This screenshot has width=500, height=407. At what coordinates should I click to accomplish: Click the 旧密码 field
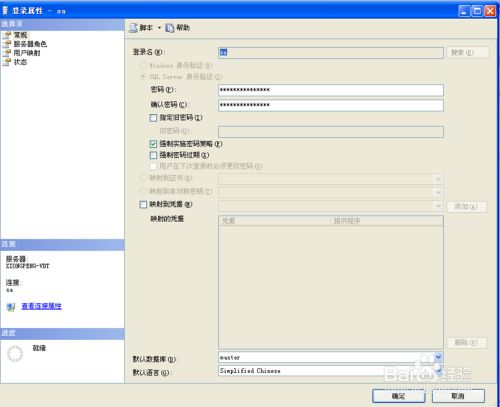(x=331, y=132)
